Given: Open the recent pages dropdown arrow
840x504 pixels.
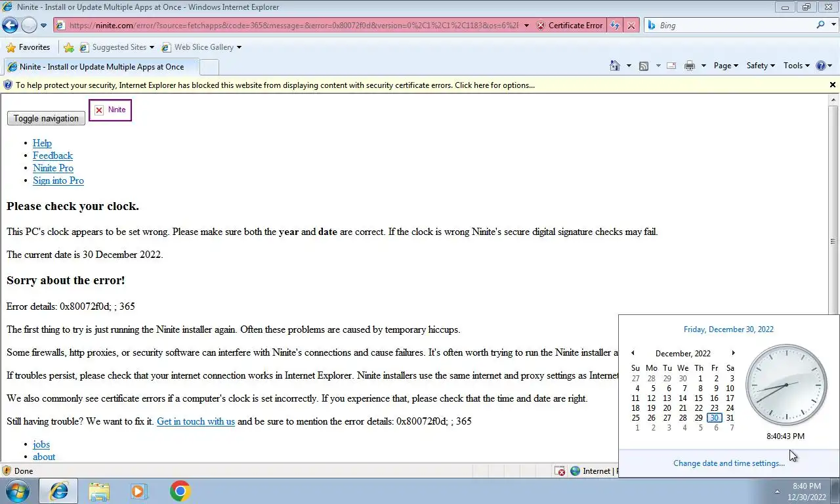Looking at the screenshot, I should 43,26.
